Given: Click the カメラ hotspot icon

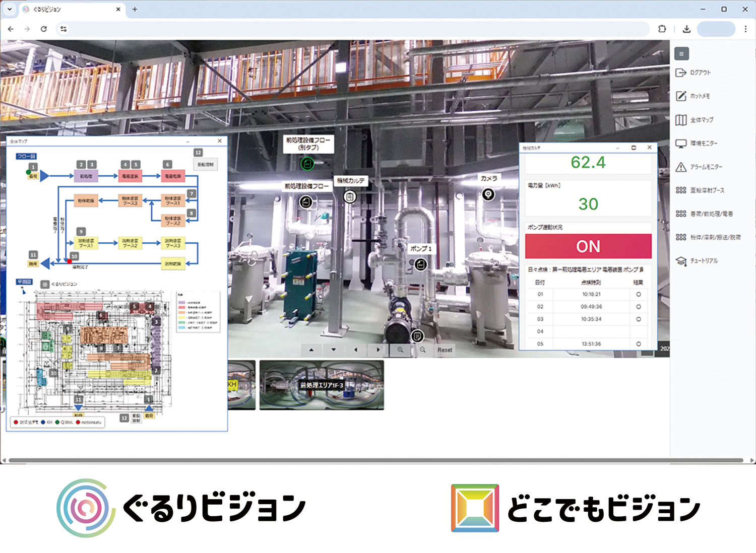Looking at the screenshot, I should click(488, 194).
